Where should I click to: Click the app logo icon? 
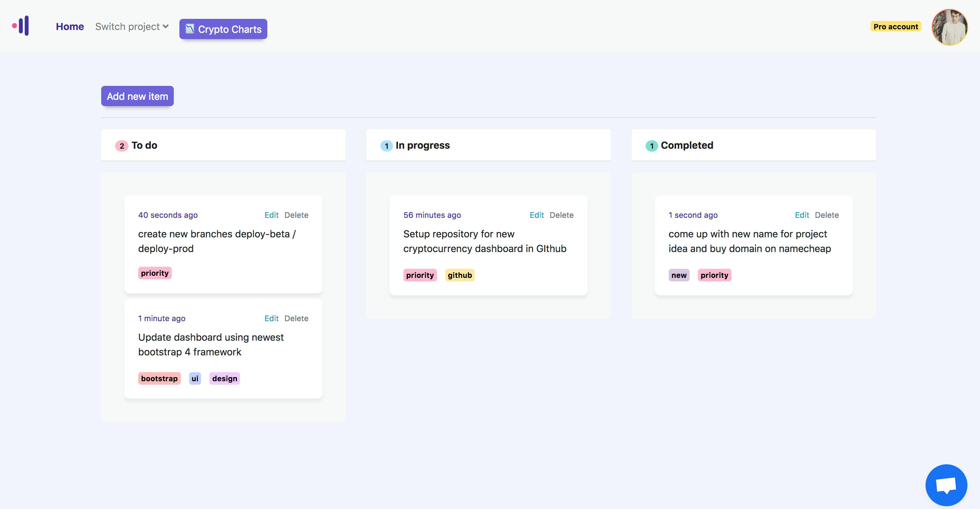21,26
